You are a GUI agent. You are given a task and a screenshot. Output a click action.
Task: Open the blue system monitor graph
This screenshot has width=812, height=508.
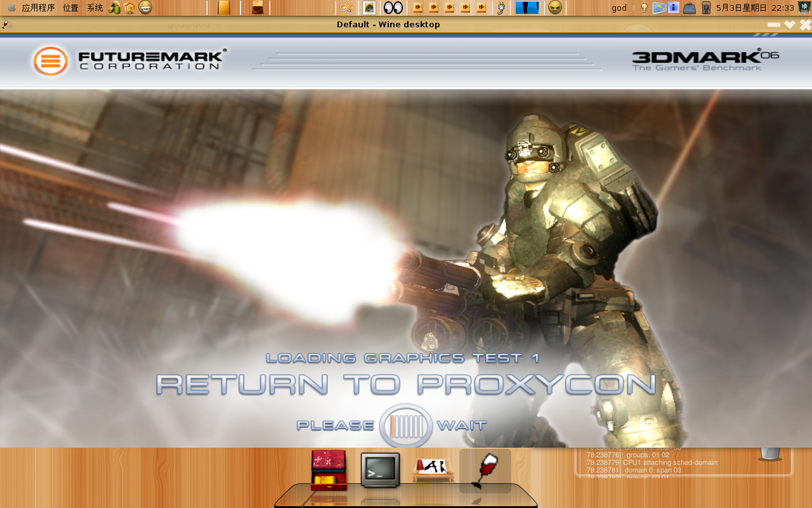pyautogui.click(x=527, y=8)
